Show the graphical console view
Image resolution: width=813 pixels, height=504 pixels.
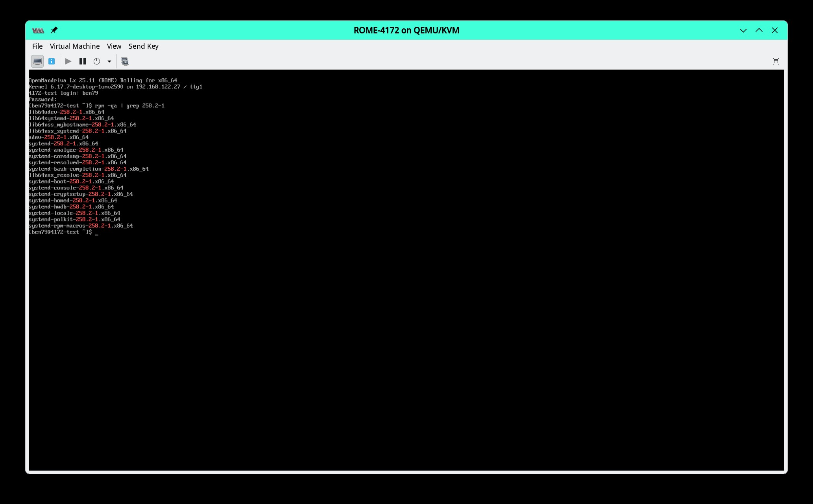click(37, 61)
